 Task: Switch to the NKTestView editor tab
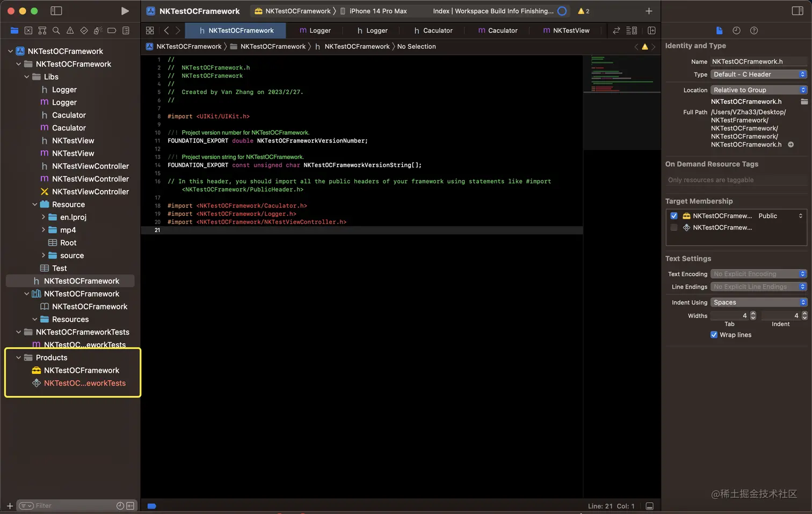pyautogui.click(x=566, y=31)
